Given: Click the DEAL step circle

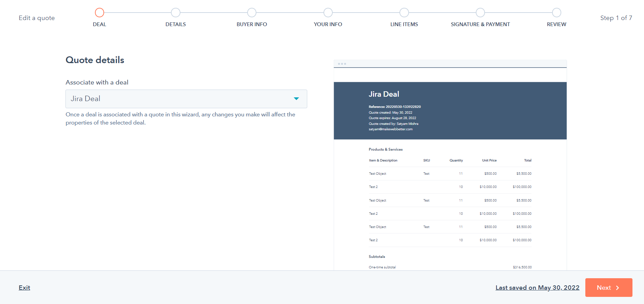Looking at the screenshot, I should pos(99,13).
